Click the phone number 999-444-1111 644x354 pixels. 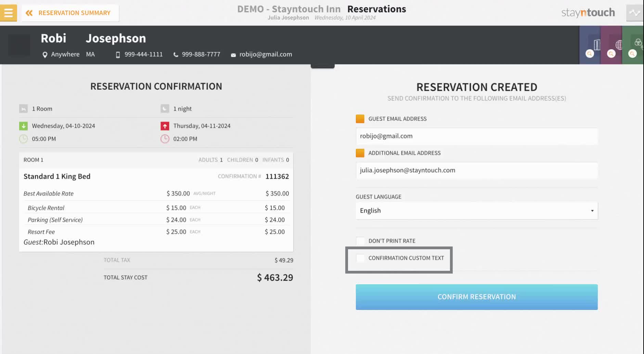144,54
